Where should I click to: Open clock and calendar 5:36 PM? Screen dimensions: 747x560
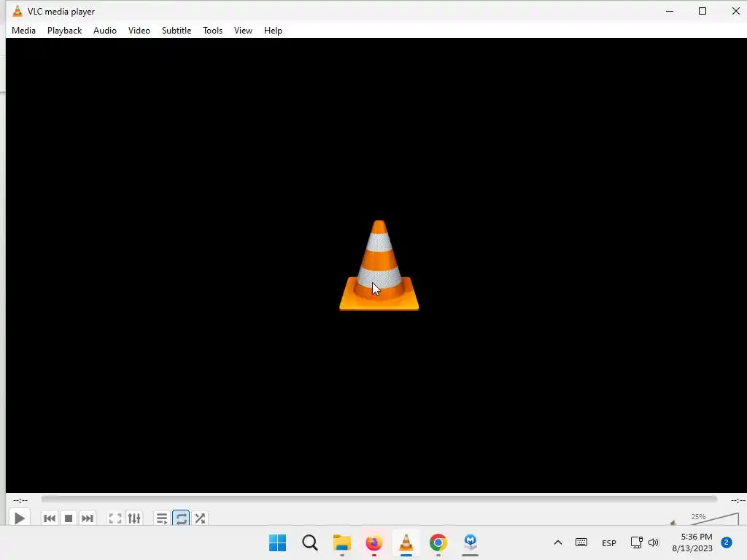pyautogui.click(x=692, y=542)
